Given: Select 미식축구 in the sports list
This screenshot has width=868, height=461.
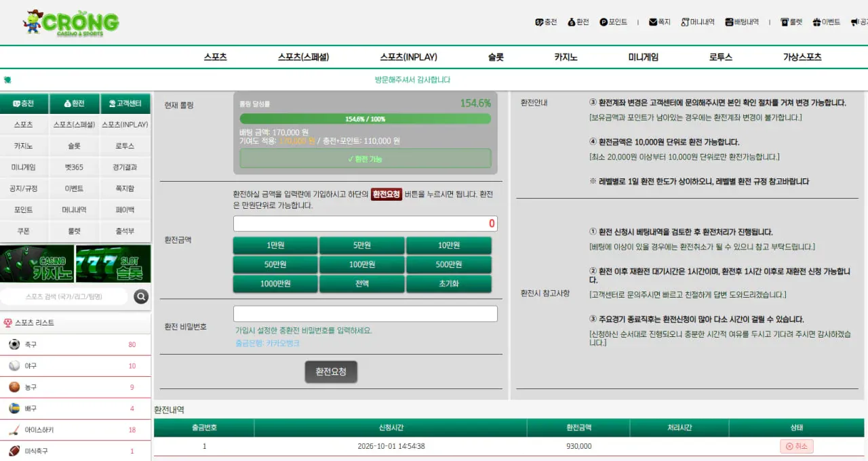Looking at the screenshot, I should pos(75,451).
